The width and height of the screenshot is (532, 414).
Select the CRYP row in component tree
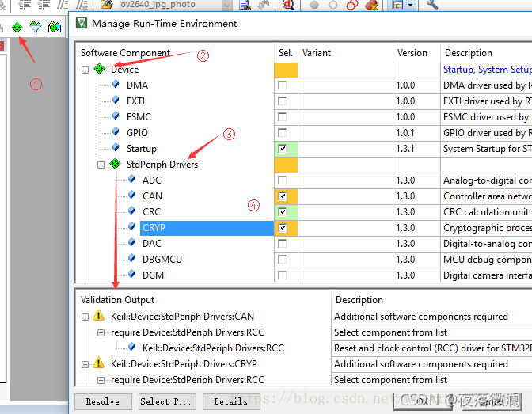click(207, 228)
